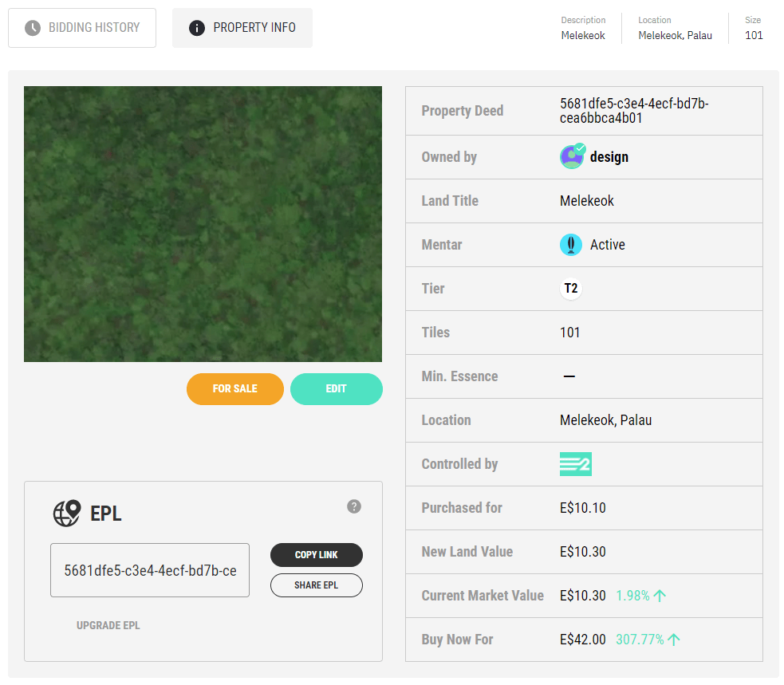Image resolution: width=784 pixels, height=685 pixels.
Task: Click the green arrow beside 1.98%
Action: pyautogui.click(x=660, y=596)
